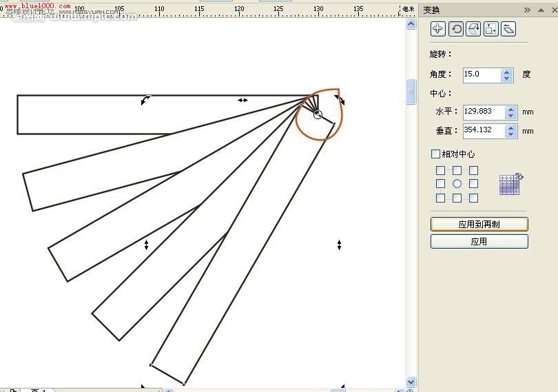Open the Scale and Mirror transform icon

point(473,28)
